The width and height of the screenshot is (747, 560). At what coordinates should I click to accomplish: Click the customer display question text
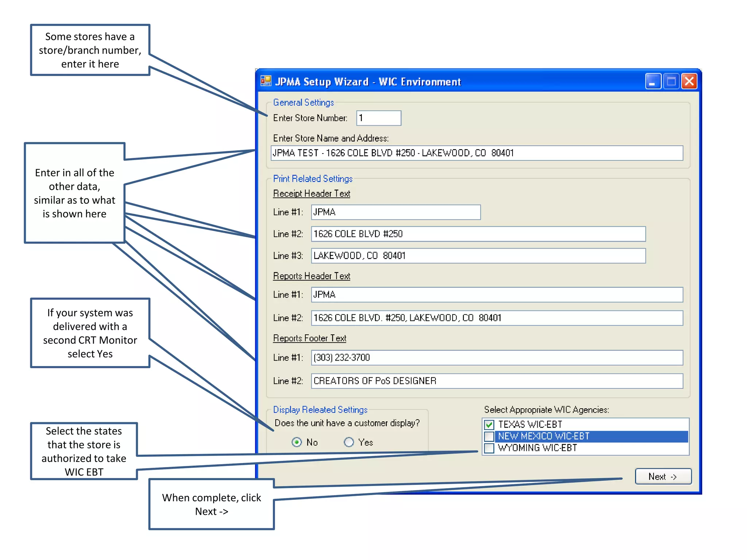click(347, 423)
